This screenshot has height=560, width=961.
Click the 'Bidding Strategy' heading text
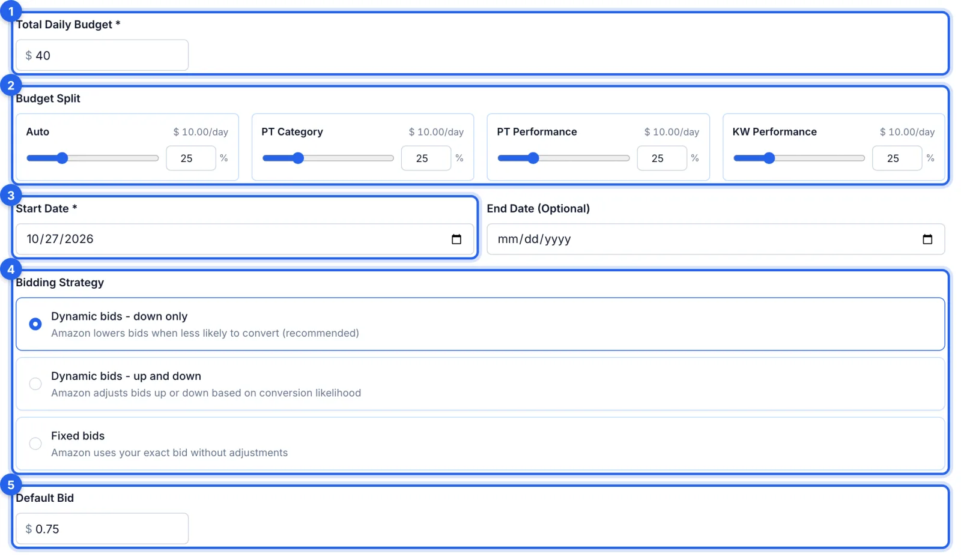pos(60,283)
